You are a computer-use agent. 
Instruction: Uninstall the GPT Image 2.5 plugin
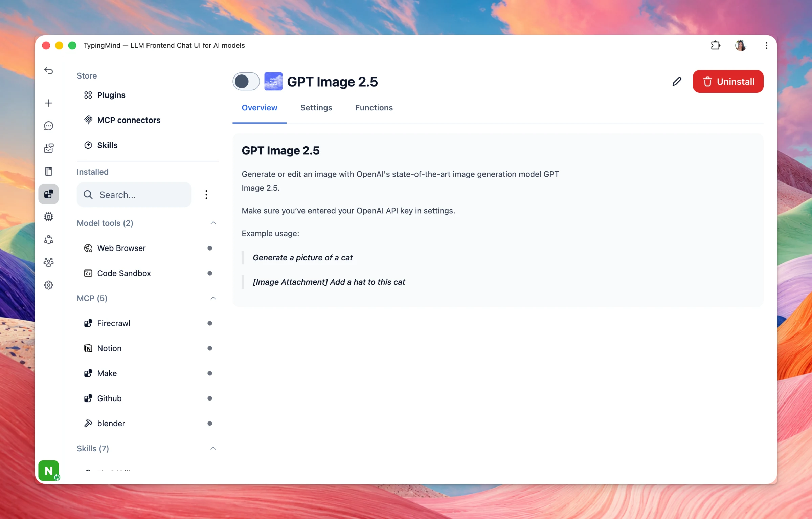pyautogui.click(x=728, y=82)
